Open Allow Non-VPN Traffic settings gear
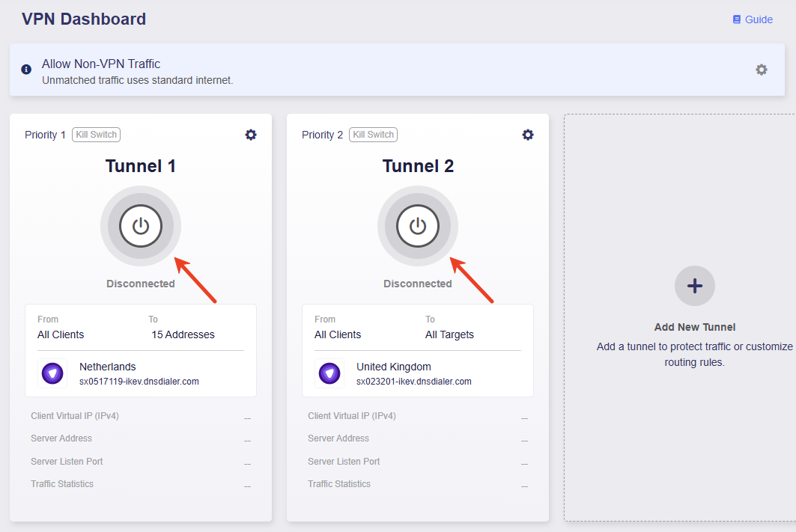 pos(762,70)
